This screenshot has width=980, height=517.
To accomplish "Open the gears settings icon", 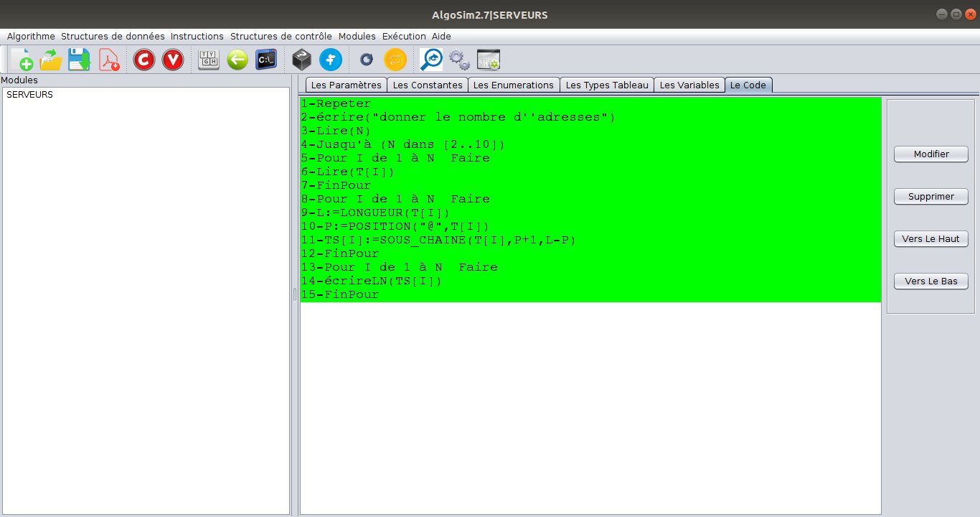I will (459, 60).
